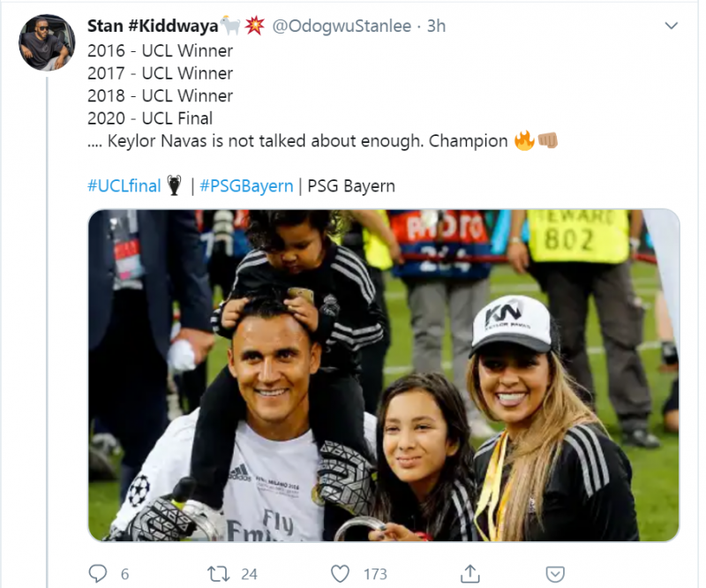
Task: View the 6 replies count
Action: (124, 574)
